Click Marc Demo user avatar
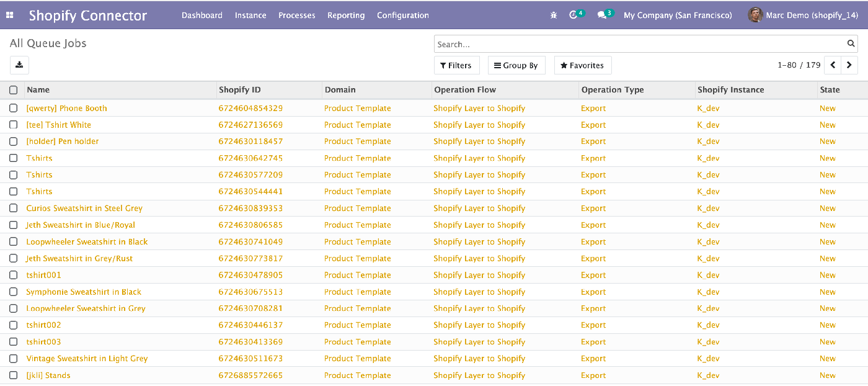This screenshot has height=386, width=868. [x=755, y=15]
